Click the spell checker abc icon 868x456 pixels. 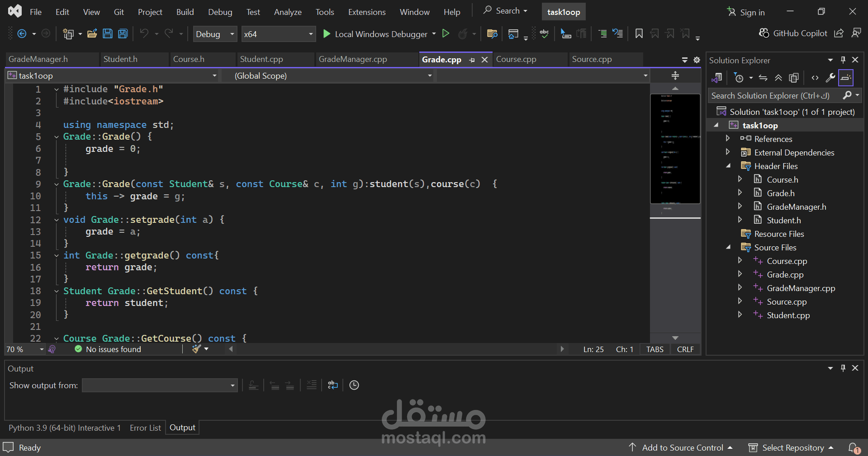(x=544, y=34)
